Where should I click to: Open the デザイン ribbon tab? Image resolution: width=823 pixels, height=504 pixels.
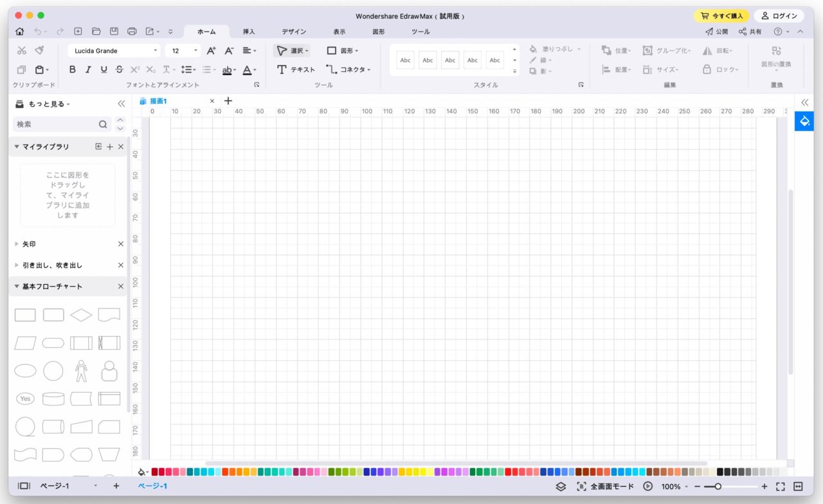294,32
